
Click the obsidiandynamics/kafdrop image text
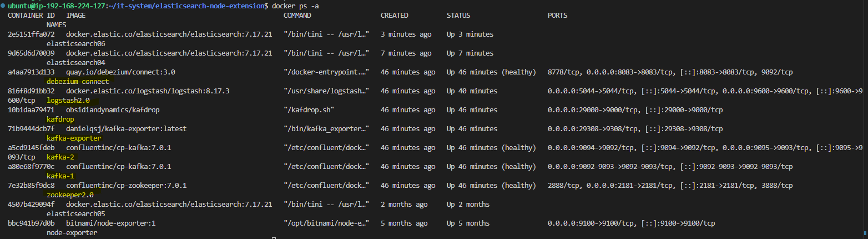click(113, 110)
